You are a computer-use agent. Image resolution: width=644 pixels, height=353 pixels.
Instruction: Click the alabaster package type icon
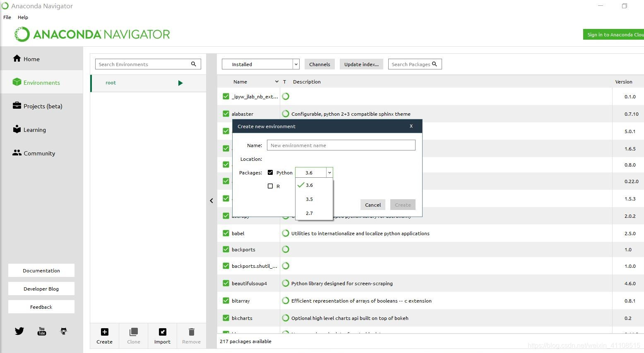coord(286,114)
